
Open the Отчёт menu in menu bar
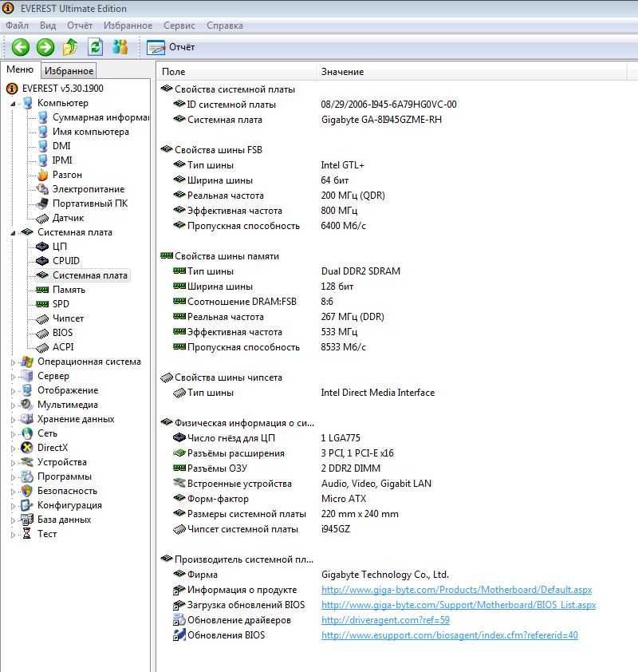pyautogui.click(x=80, y=26)
